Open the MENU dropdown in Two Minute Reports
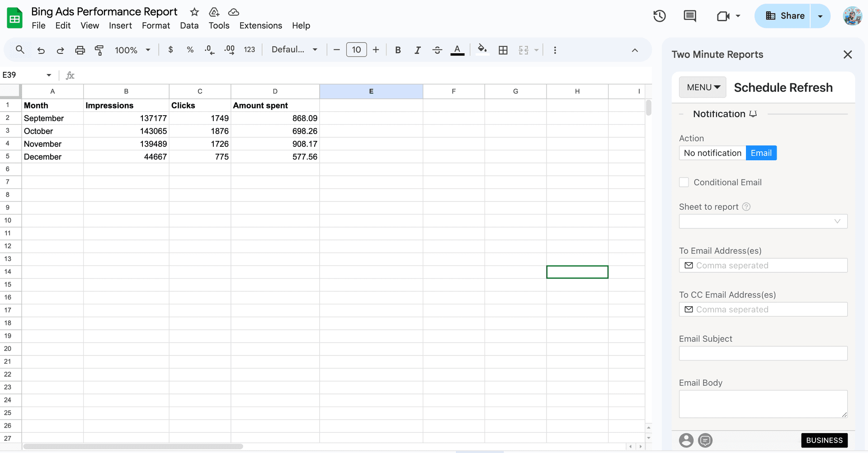This screenshot has width=868, height=453. 702,87
